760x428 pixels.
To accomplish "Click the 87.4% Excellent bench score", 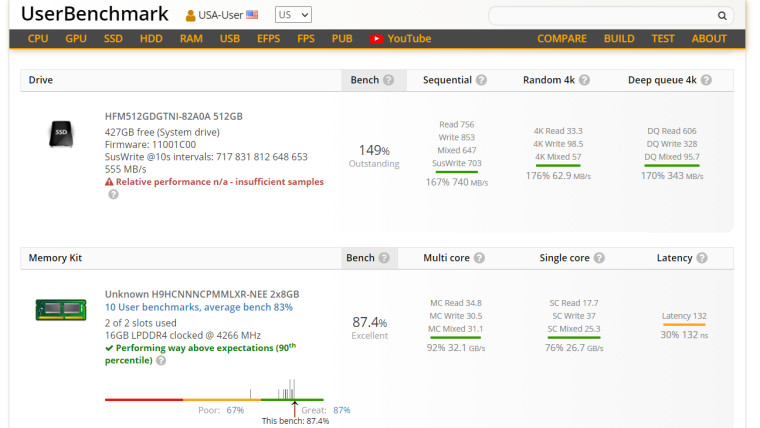I will [369, 328].
